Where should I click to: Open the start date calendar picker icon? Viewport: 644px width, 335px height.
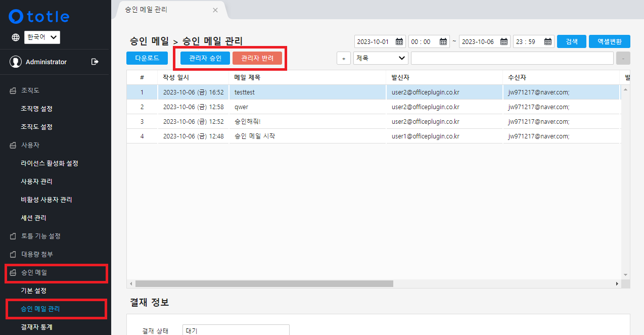[x=399, y=41]
